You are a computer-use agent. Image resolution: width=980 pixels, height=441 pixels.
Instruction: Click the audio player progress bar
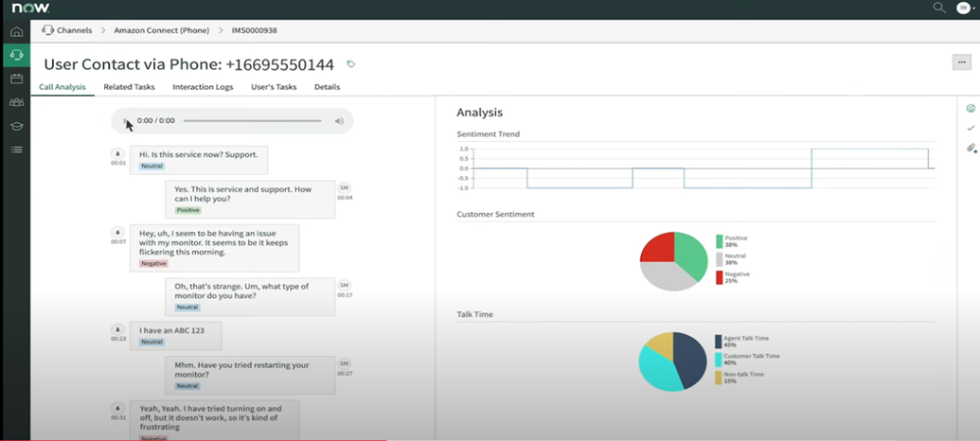[x=252, y=121]
